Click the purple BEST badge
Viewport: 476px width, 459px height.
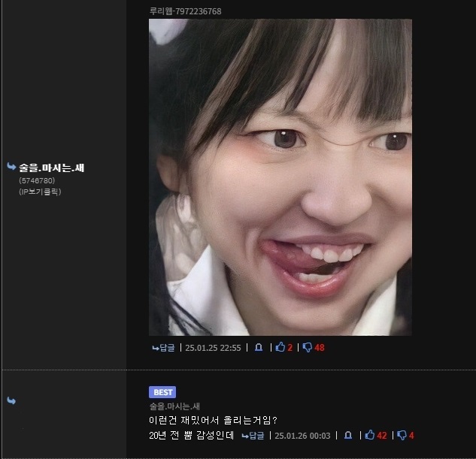162,392
